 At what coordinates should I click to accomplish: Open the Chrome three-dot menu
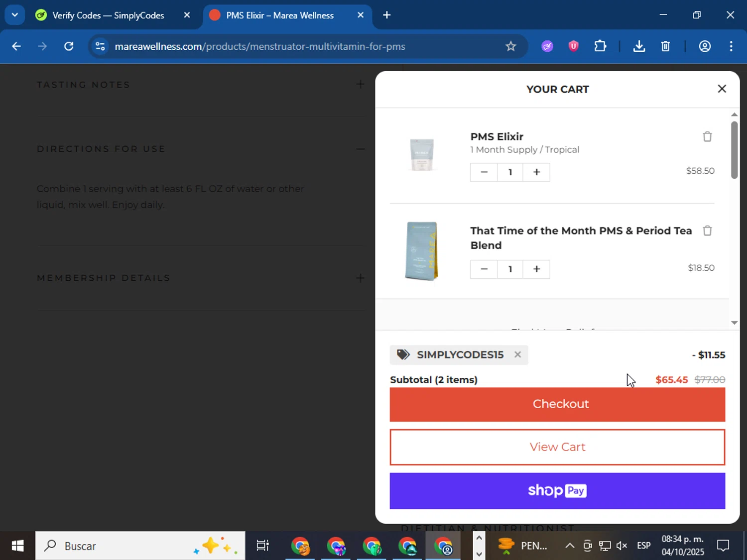click(x=731, y=46)
